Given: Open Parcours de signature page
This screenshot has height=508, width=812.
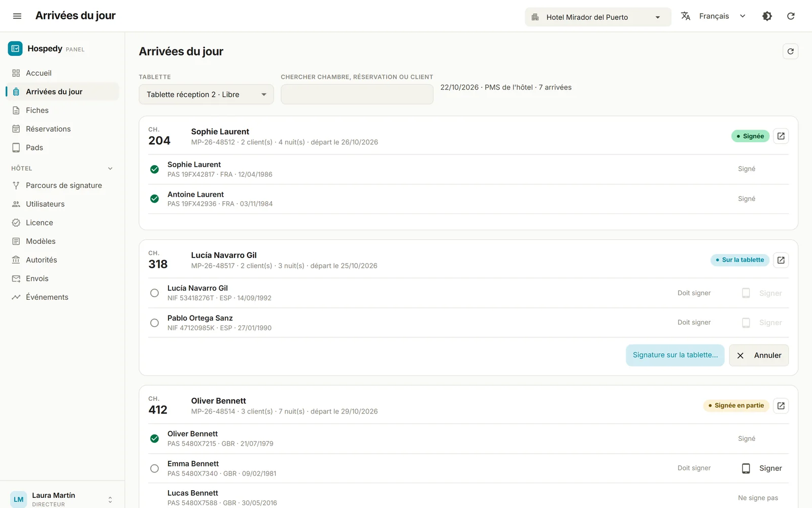Looking at the screenshot, I should [x=62, y=185].
